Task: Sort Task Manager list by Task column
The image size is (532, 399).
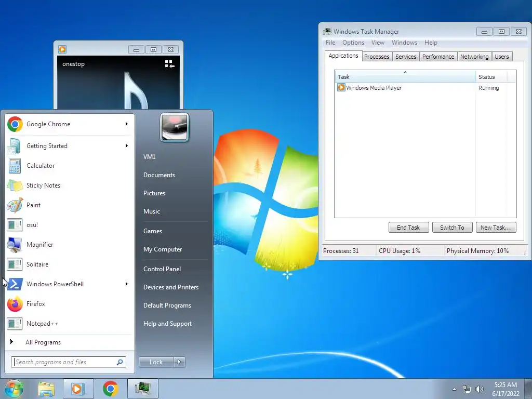Action: click(405, 77)
